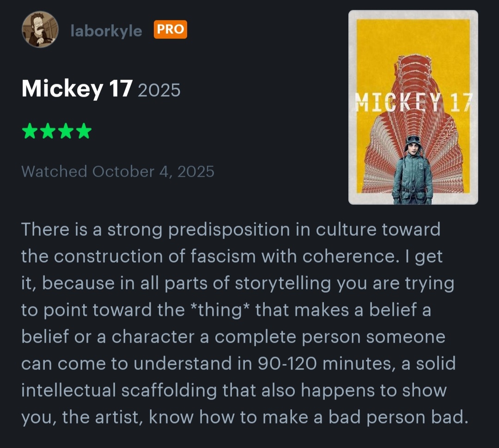Click the MICKEY 17 lettering on the poster

(413, 104)
